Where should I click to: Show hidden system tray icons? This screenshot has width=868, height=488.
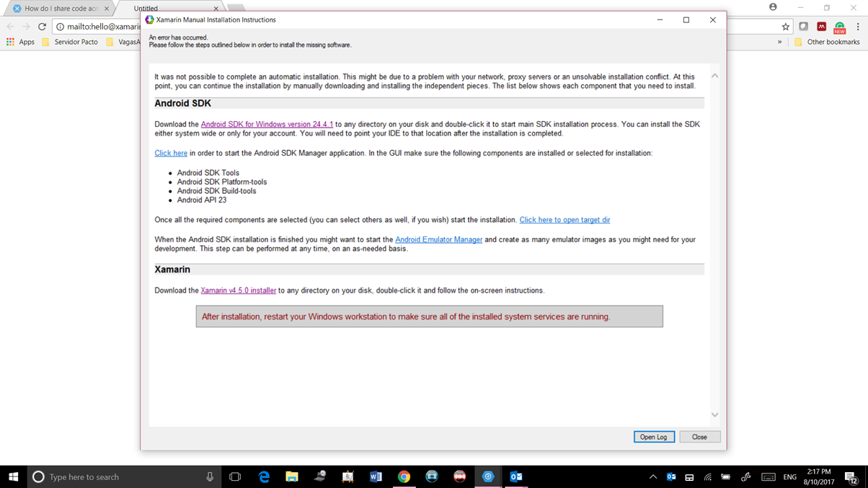pos(653,476)
